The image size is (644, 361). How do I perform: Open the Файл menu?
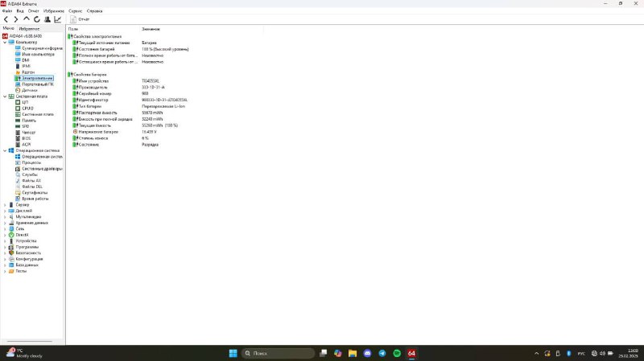6,10
